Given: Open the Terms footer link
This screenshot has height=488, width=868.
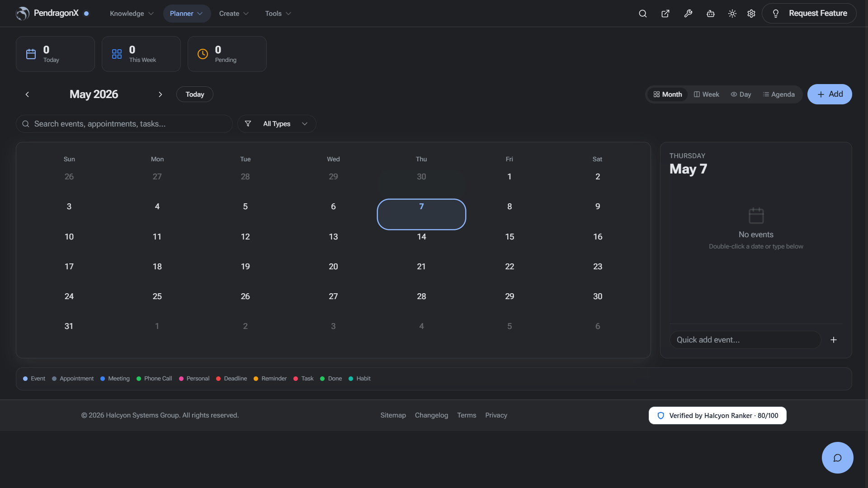Looking at the screenshot, I should click(x=467, y=415).
